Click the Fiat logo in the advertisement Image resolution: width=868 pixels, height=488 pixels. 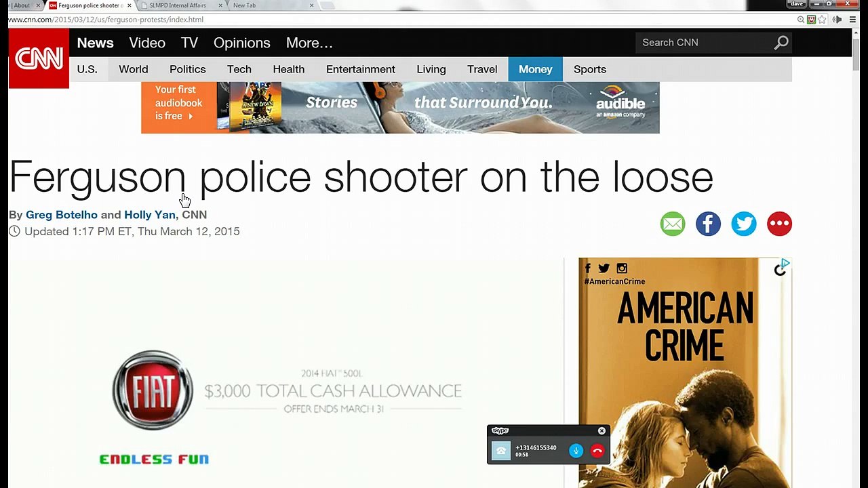tap(153, 390)
